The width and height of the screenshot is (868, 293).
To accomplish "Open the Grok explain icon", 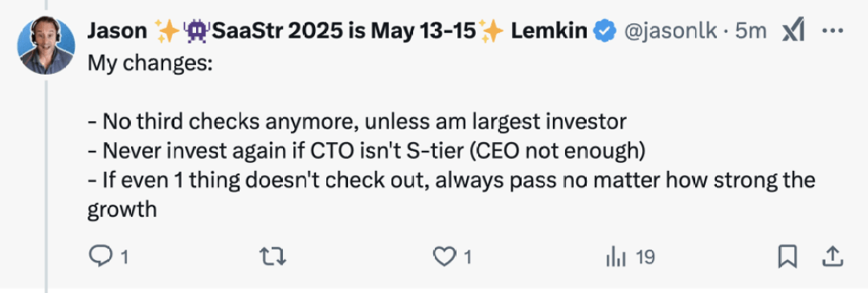I will point(792,33).
